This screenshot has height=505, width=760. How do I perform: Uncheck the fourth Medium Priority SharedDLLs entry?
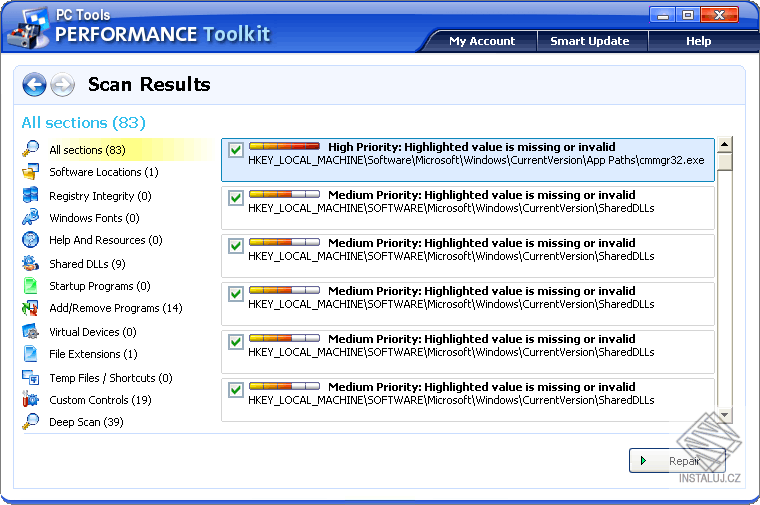(236, 342)
